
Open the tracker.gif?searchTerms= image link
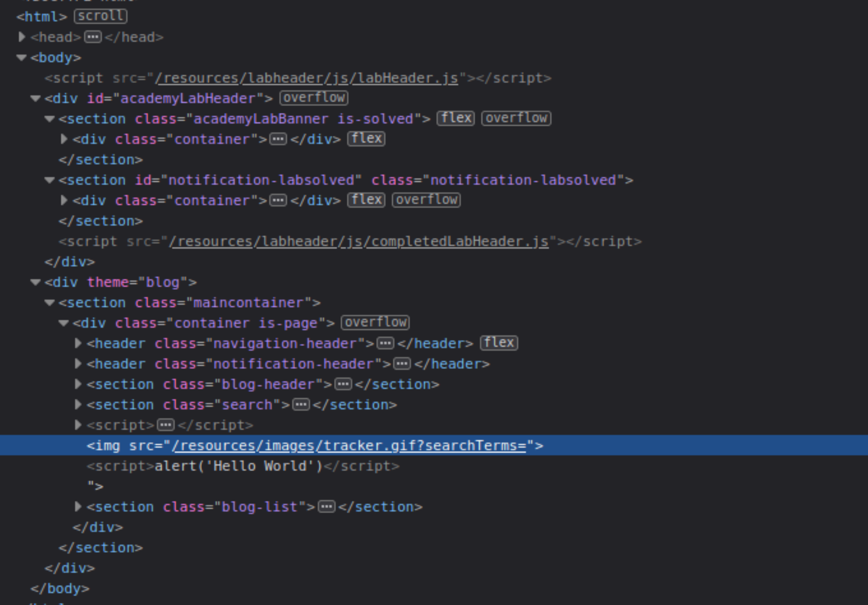point(349,446)
